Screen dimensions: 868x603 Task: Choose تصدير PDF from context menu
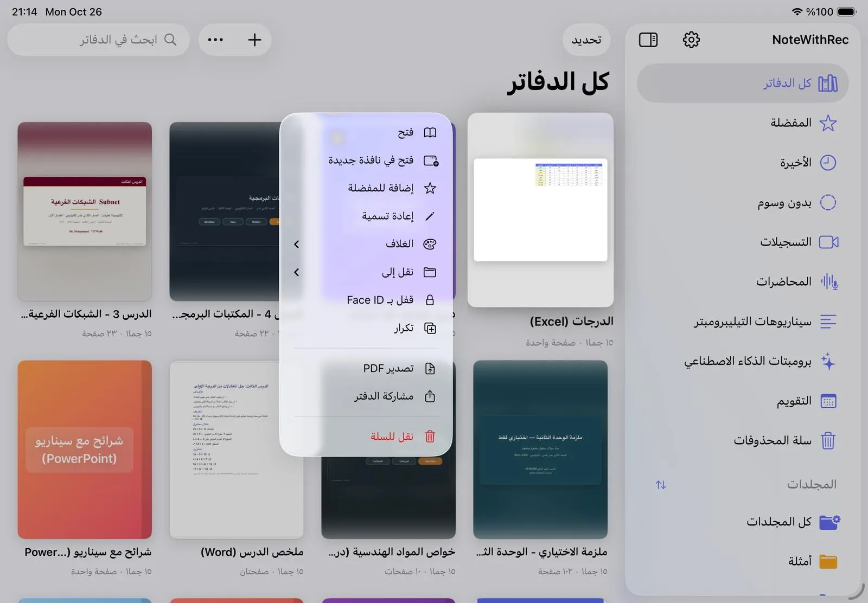click(366, 369)
